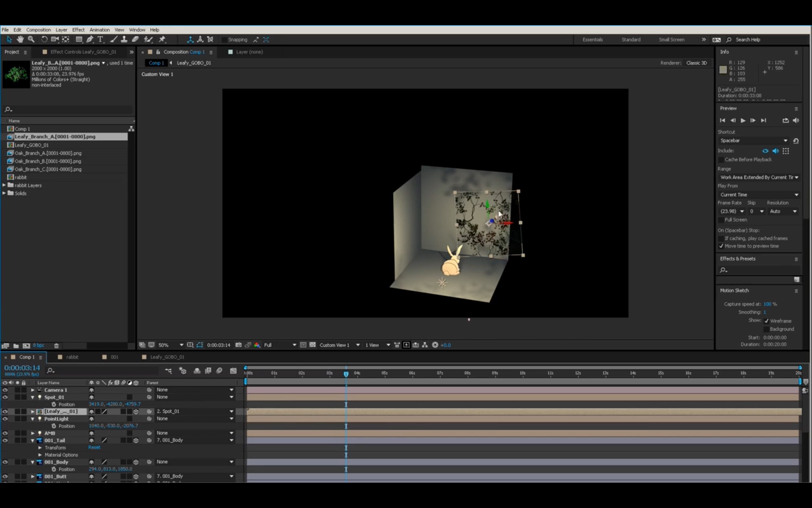Open the Effect menu
This screenshot has height=508, width=812.
(x=78, y=30)
